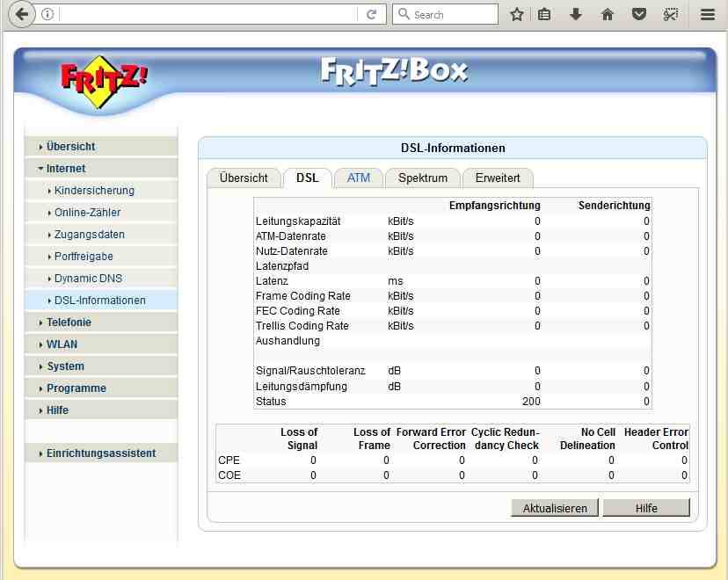Click the FRITZ!Box banner title
This screenshot has height=580, width=728.
394,71
